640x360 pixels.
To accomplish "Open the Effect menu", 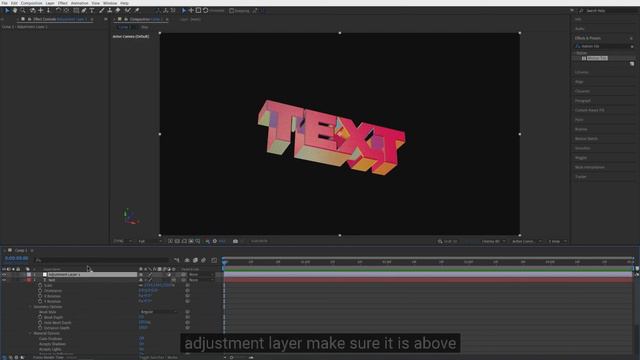I will (x=63, y=3).
